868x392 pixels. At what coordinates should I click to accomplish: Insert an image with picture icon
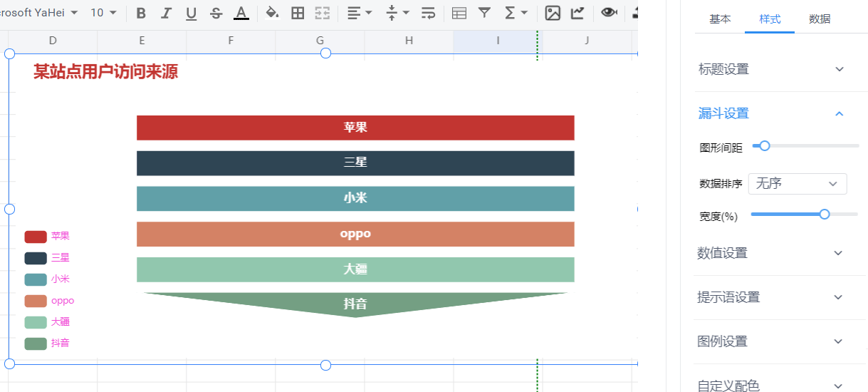coord(553,13)
